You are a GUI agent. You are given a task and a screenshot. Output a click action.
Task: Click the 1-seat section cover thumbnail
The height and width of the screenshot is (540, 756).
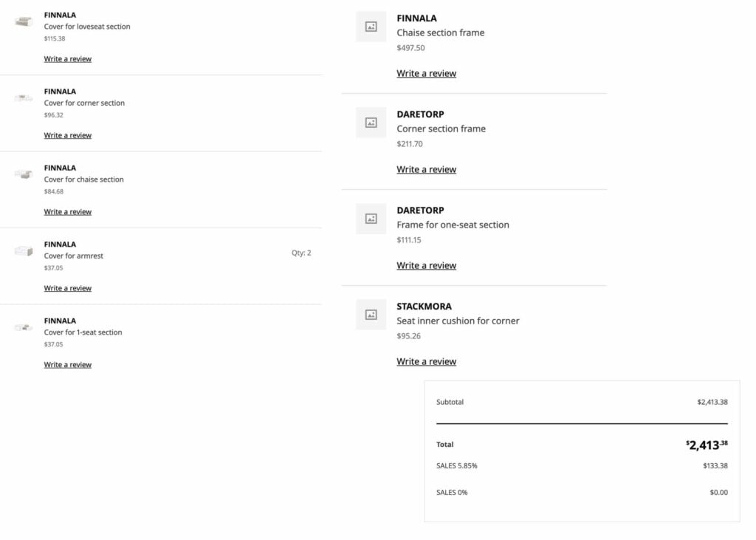point(24,327)
